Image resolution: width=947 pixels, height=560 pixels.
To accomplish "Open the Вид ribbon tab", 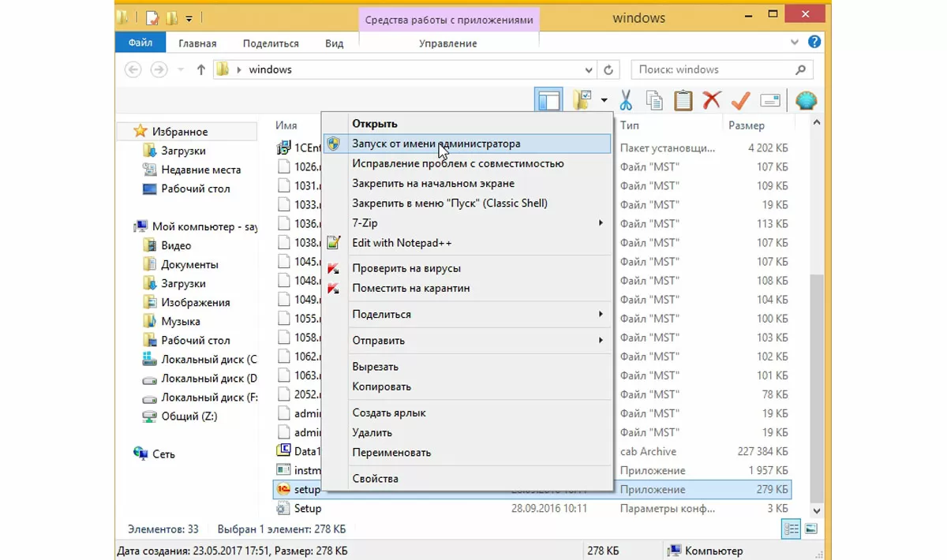I will [335, 43].
